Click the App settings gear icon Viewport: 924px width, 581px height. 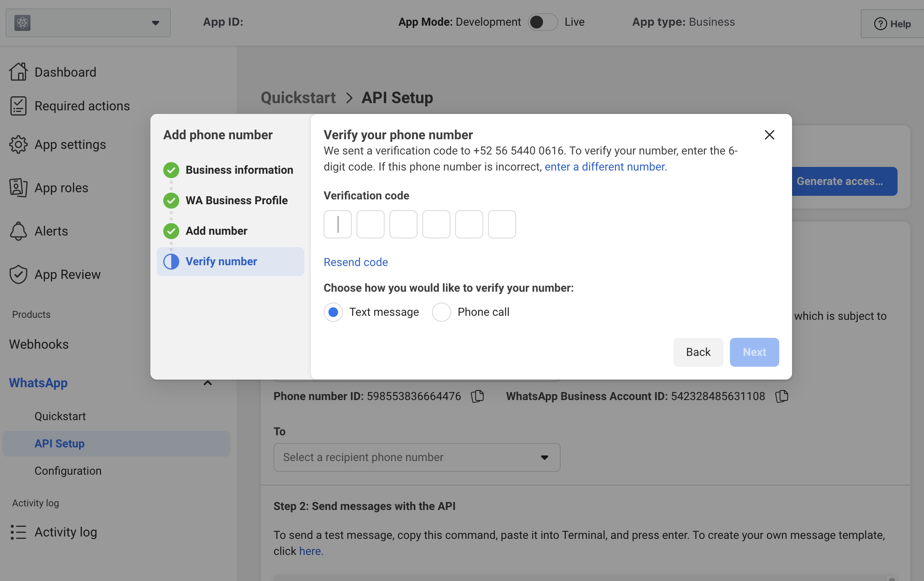(x=17, y=144)
